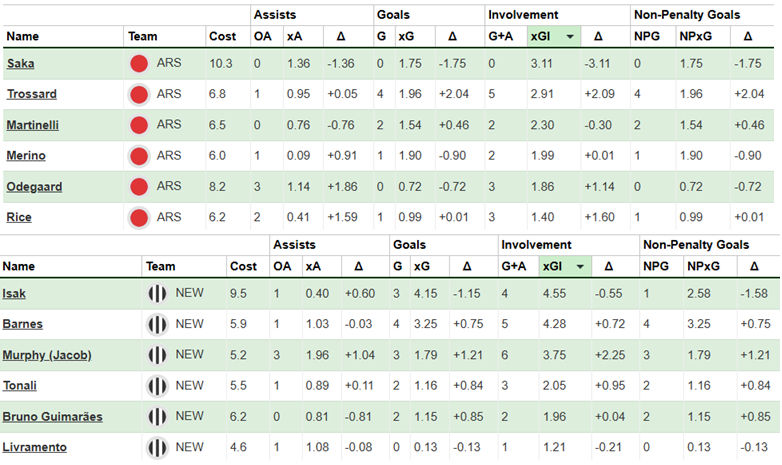
Task: Open the xGI sort dropdown in Newcastle table
Action: [581, 266]
